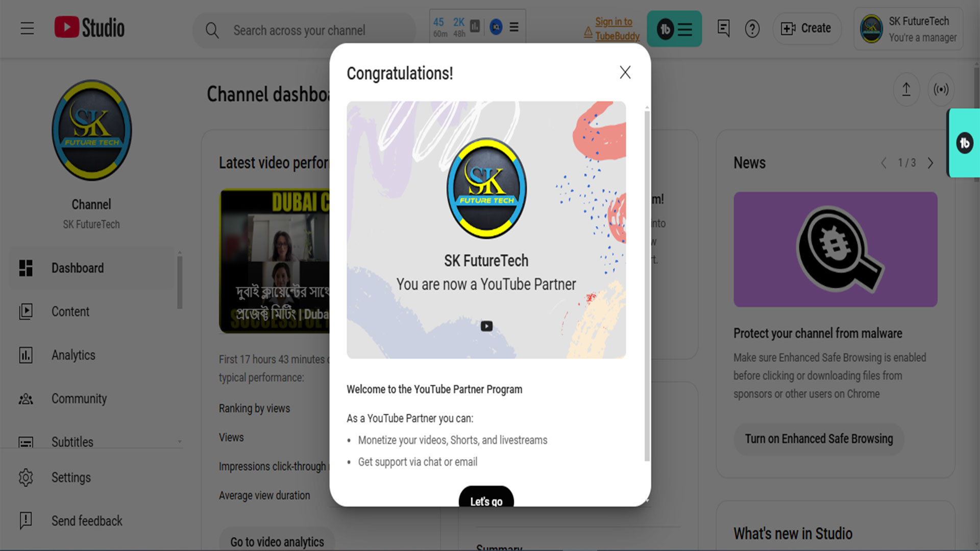Close the Congratulations dialog

point(625,72)
